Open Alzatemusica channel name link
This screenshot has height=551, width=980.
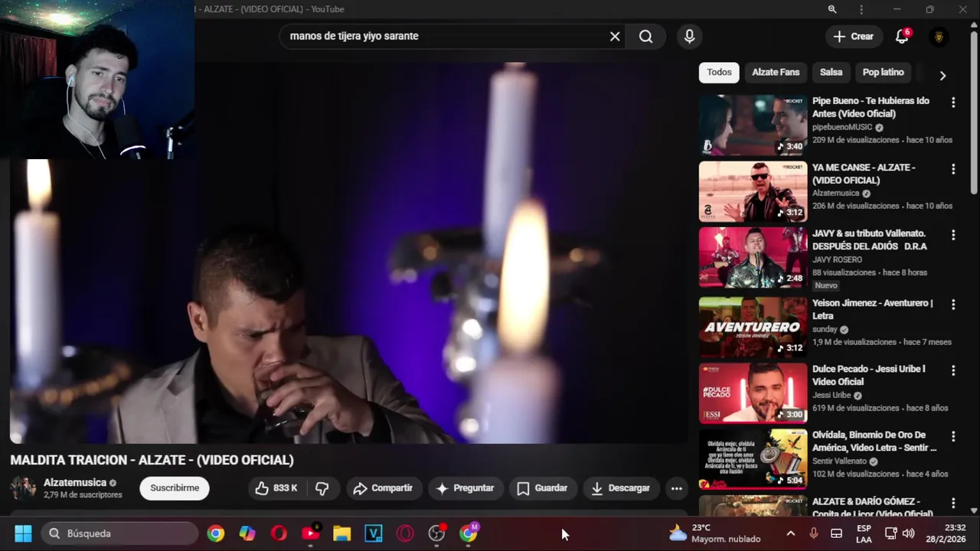click(x=75, y=483)
